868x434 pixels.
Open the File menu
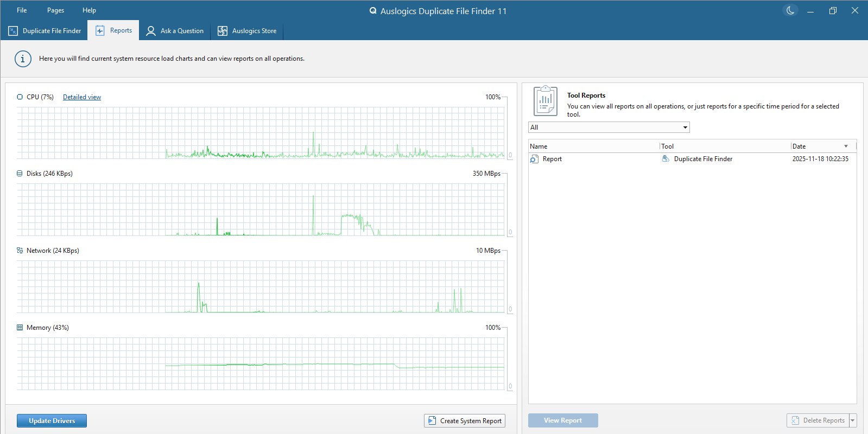tap(22, 10)
